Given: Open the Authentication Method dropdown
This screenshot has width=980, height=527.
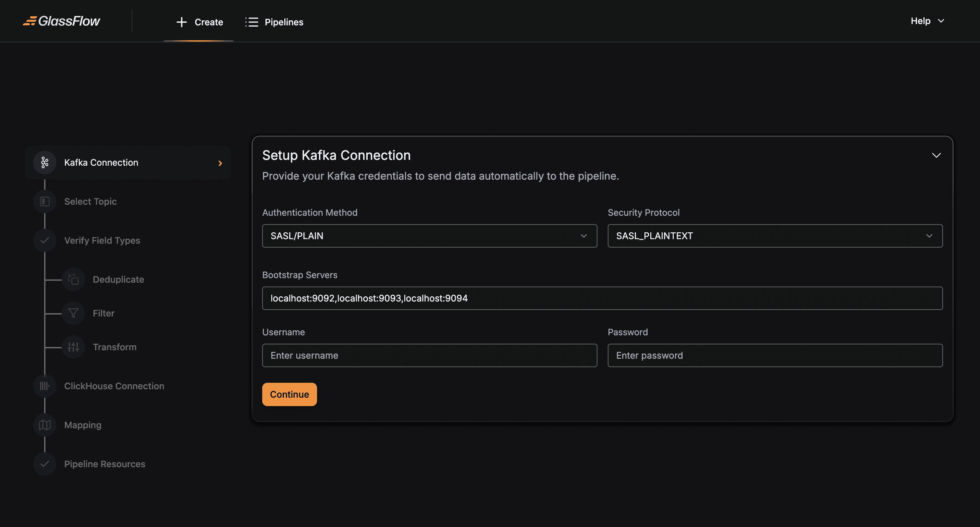Looking at the screenshot, I should (429, 236).
